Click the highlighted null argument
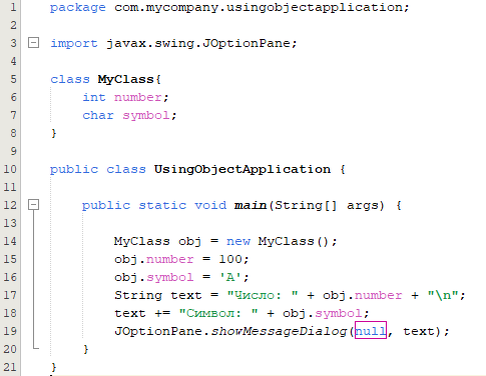This screenshot has height=376, width=486. [x=371, y=330]
